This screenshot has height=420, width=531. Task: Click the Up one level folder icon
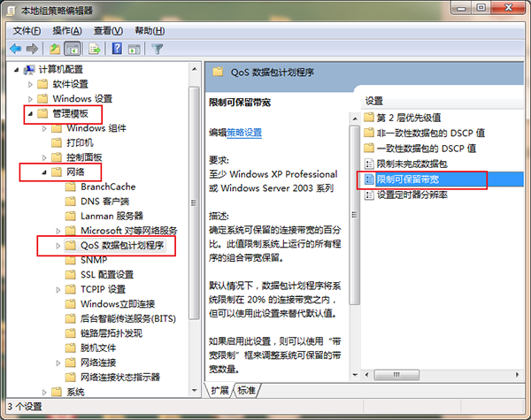click(x=55, y=49)
